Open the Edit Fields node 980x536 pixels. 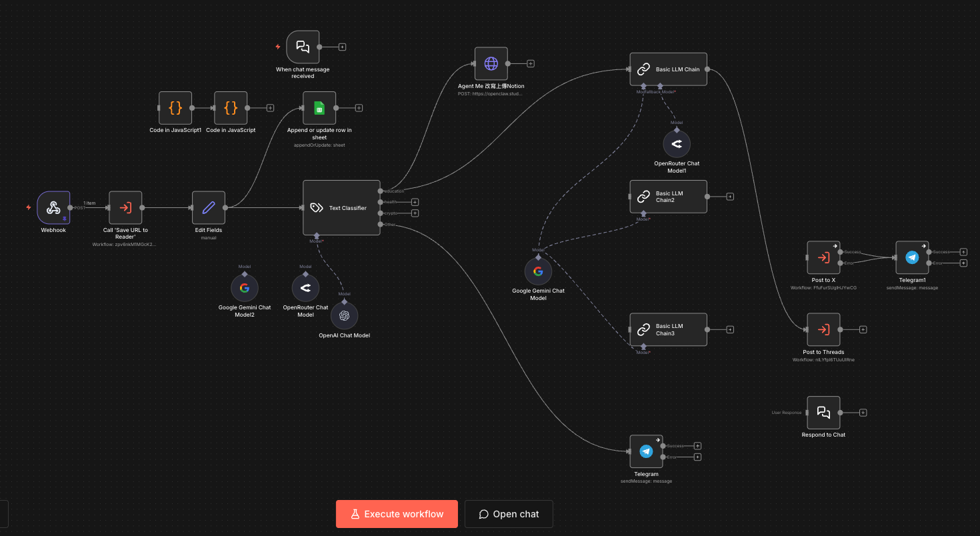point(208,207)
